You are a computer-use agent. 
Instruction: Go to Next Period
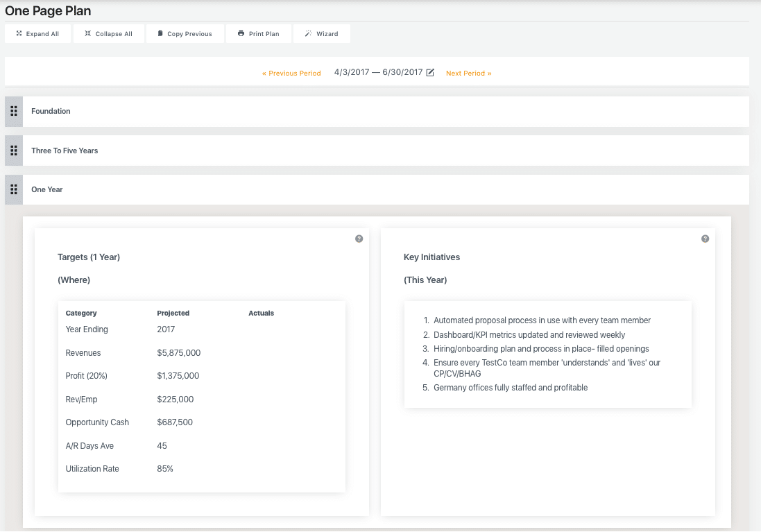tap(469, 74)
